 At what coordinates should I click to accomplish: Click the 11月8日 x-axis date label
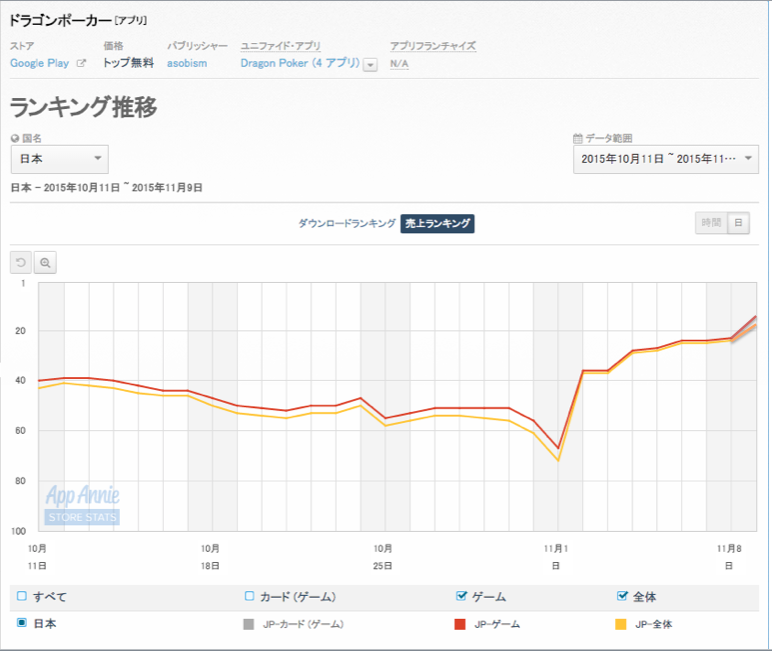click(x=729, y=557)
